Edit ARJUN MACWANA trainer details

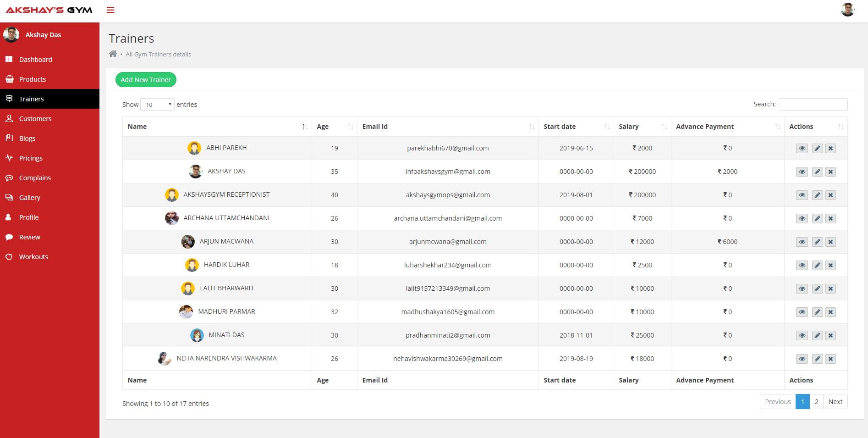(x=817, y=242)
